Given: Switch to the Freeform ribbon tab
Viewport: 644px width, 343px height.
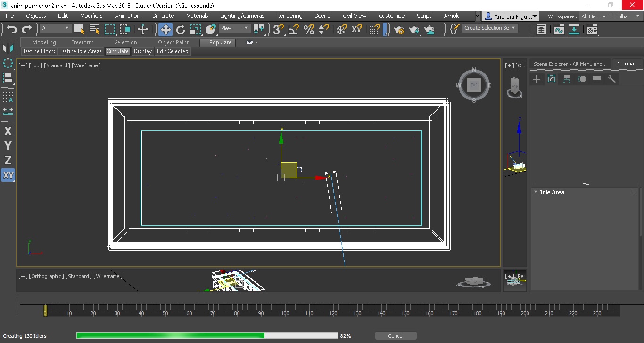Looking at the screenshot, I should coord(83,42).
